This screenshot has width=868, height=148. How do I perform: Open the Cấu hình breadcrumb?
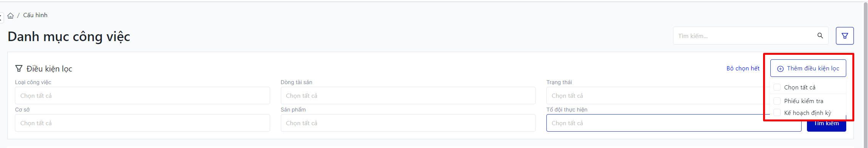[35, 15]
